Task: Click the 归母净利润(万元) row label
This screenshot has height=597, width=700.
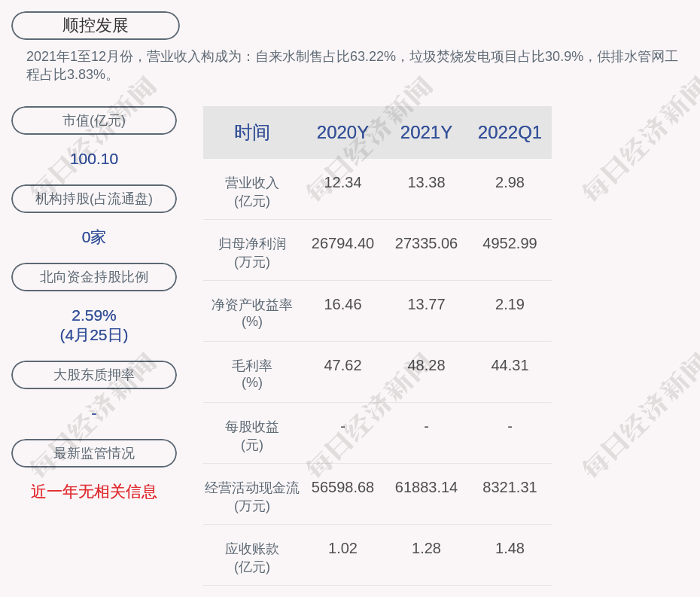Action: point(252,253)
